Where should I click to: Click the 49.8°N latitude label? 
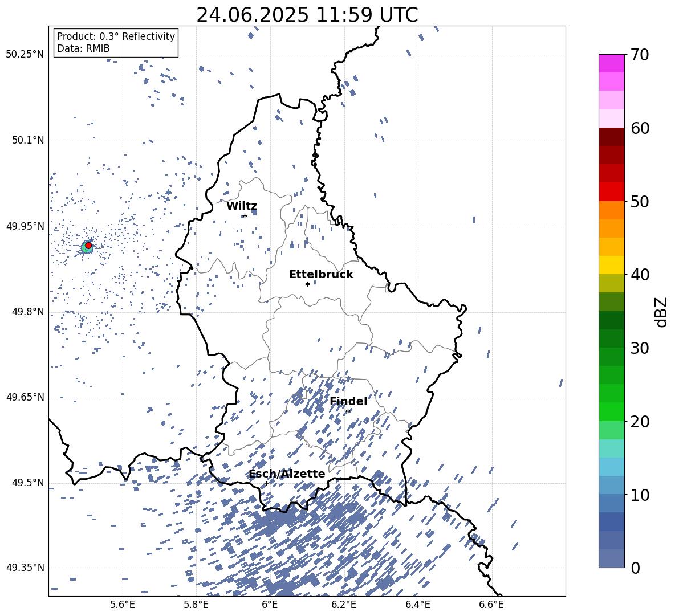27,312
